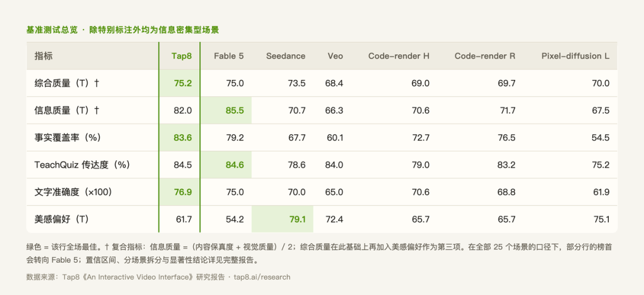
Task: Click 69.7 under Code-render R
Action: 507,83
